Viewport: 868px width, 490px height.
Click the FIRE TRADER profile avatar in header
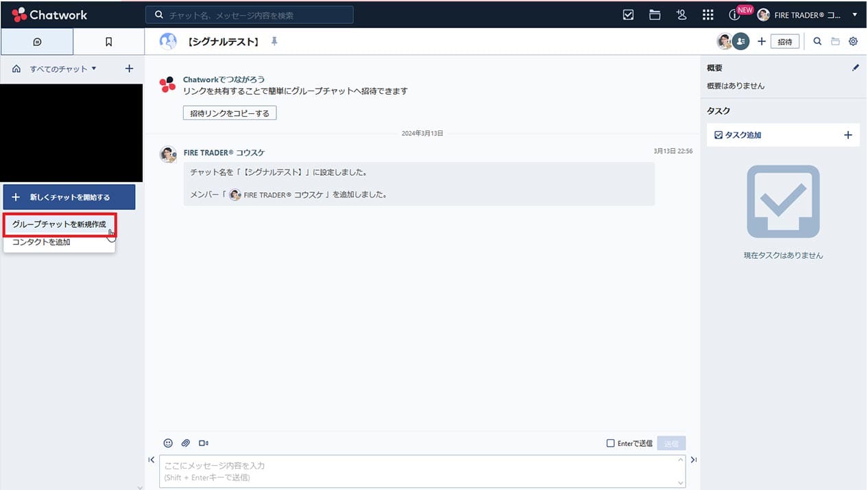pos(763,14)
